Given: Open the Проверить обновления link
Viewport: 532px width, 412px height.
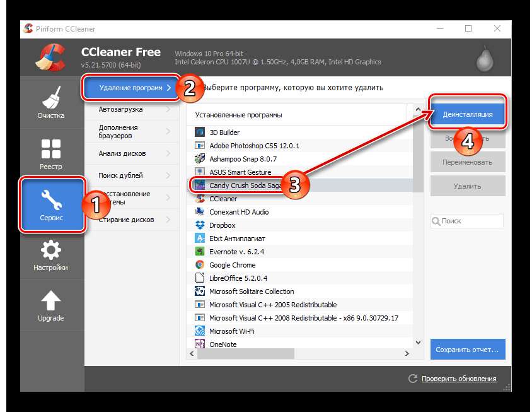Looking at the screenshot, I should [x=458, y=379].
